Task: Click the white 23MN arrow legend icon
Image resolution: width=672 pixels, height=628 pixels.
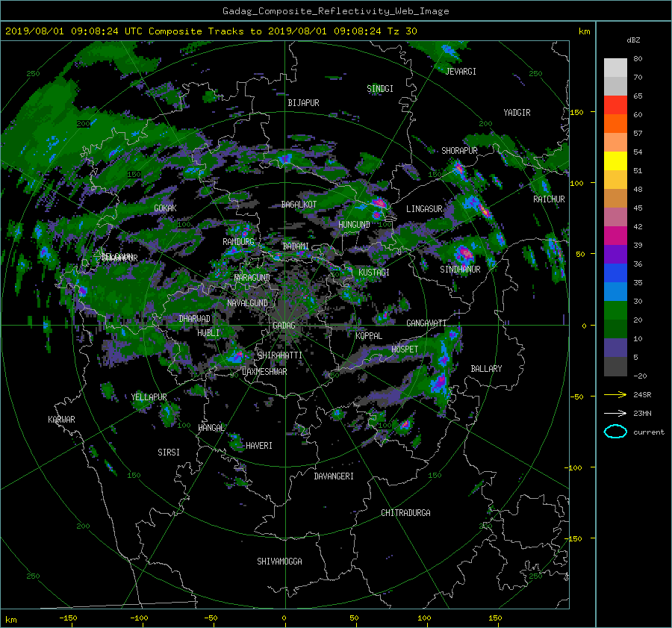Action: pos(615,413)
